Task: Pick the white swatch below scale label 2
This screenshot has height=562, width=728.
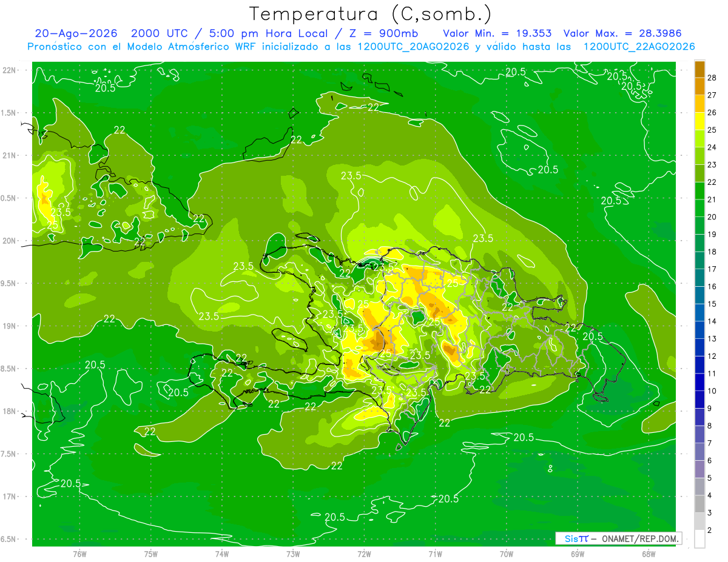Action: [699, 539]
